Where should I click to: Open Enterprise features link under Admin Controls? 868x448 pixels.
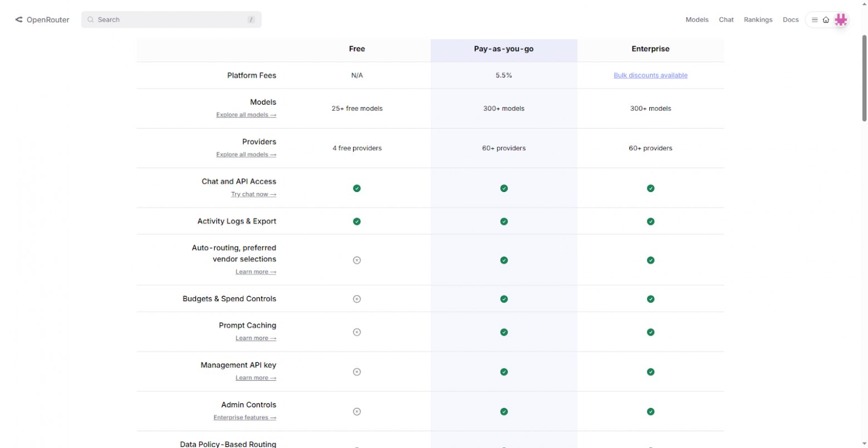point(244,417)
